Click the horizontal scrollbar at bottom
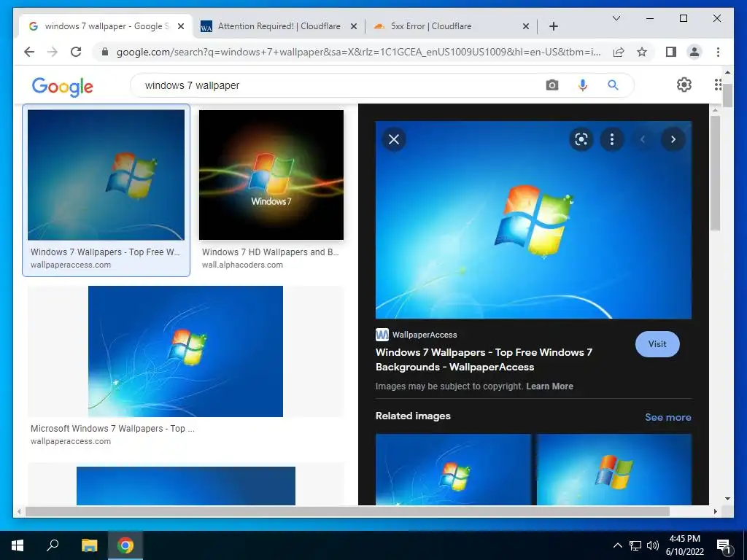 pyautogui.click(x=347, y=511)
